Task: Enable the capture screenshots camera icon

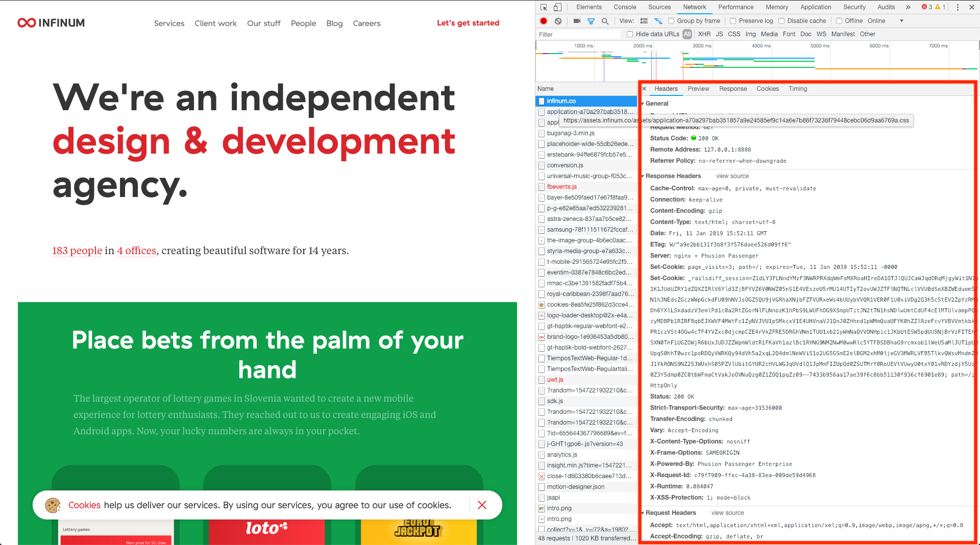Action: [577, 20]
